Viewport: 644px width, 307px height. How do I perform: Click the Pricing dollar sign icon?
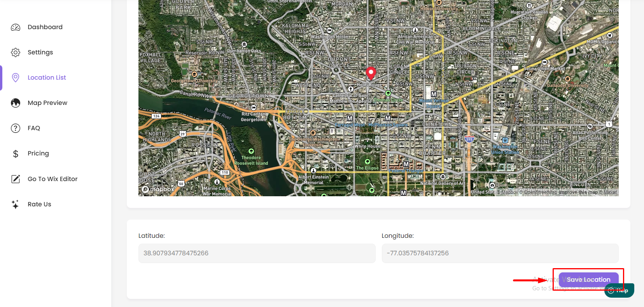(x=16, y=153)
